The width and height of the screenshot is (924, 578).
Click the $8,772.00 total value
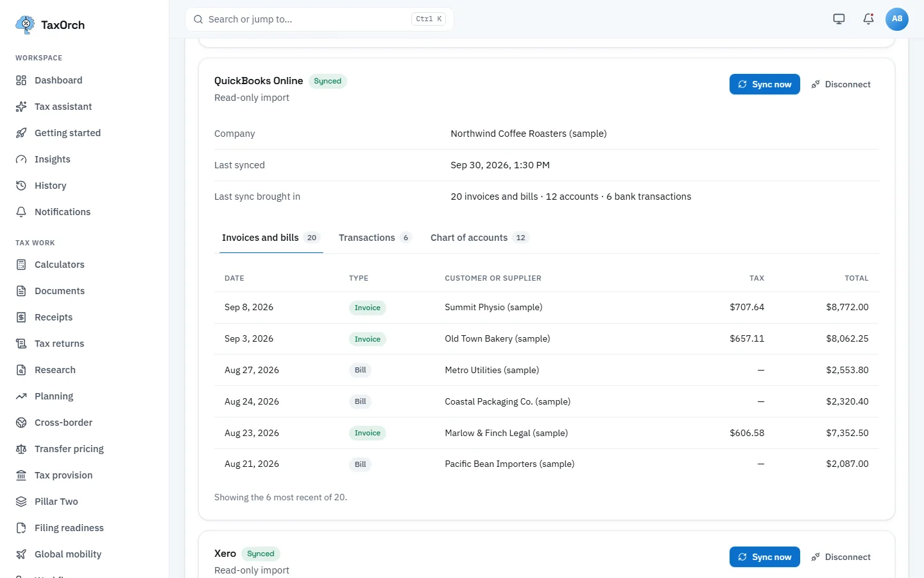point(847,307)
